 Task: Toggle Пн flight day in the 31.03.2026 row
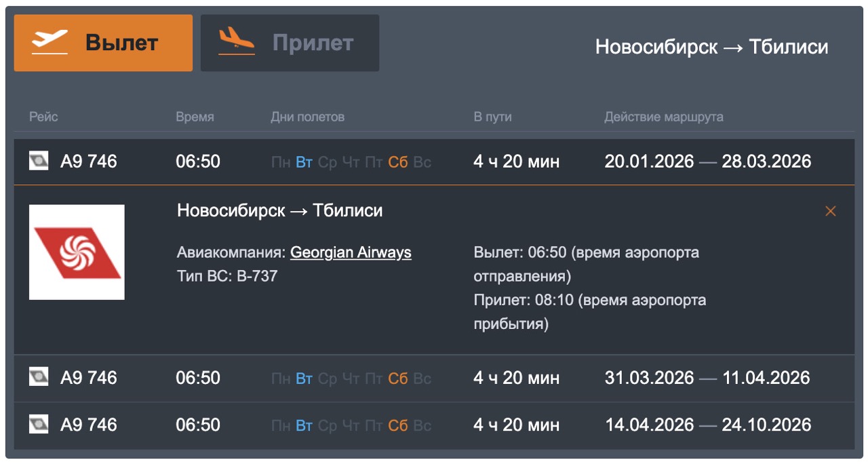[x=281, y=379]
